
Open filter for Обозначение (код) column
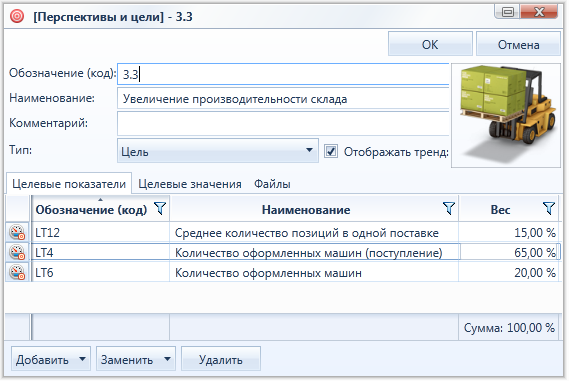click(x=160, y=209)
